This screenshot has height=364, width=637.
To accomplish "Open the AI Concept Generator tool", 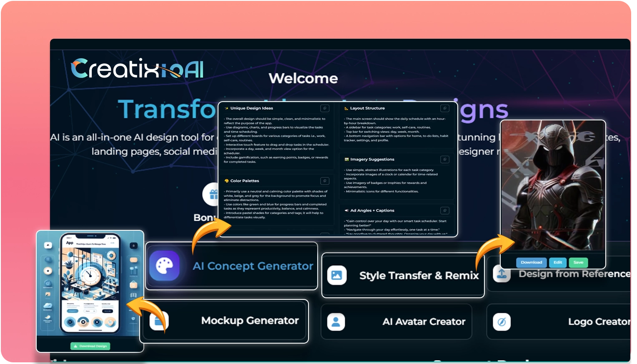I will click(252, 266).
